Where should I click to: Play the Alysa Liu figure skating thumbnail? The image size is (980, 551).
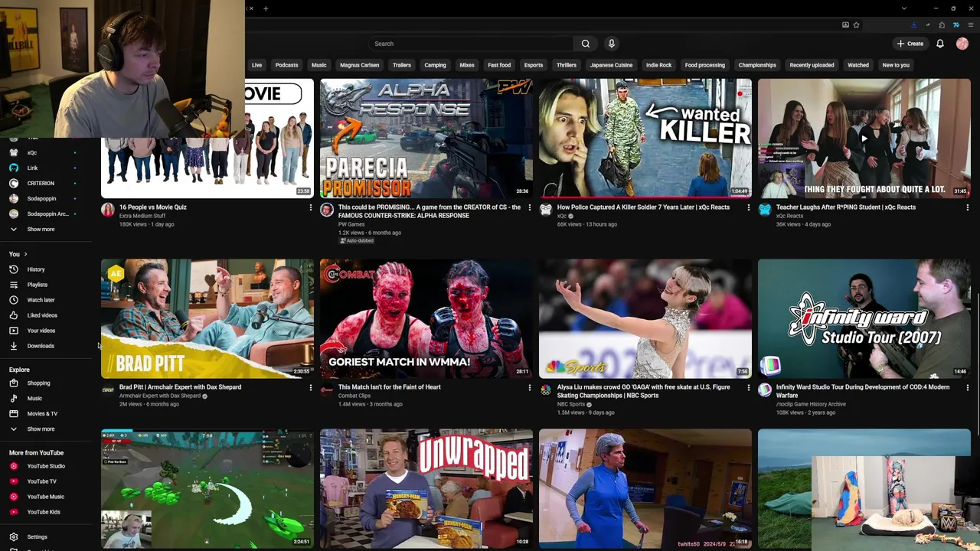tap(645, 318)
